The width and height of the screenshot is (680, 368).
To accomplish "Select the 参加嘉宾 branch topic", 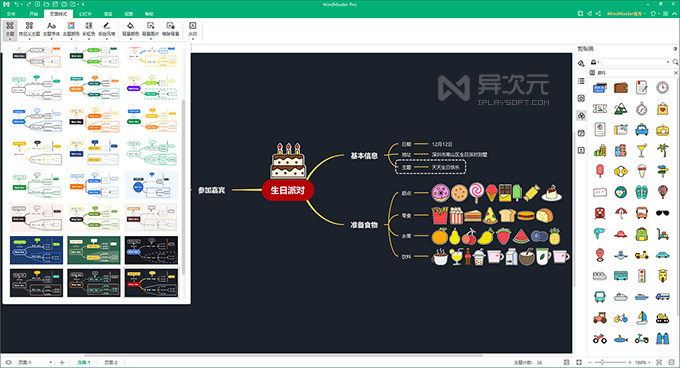I will 212,190.
